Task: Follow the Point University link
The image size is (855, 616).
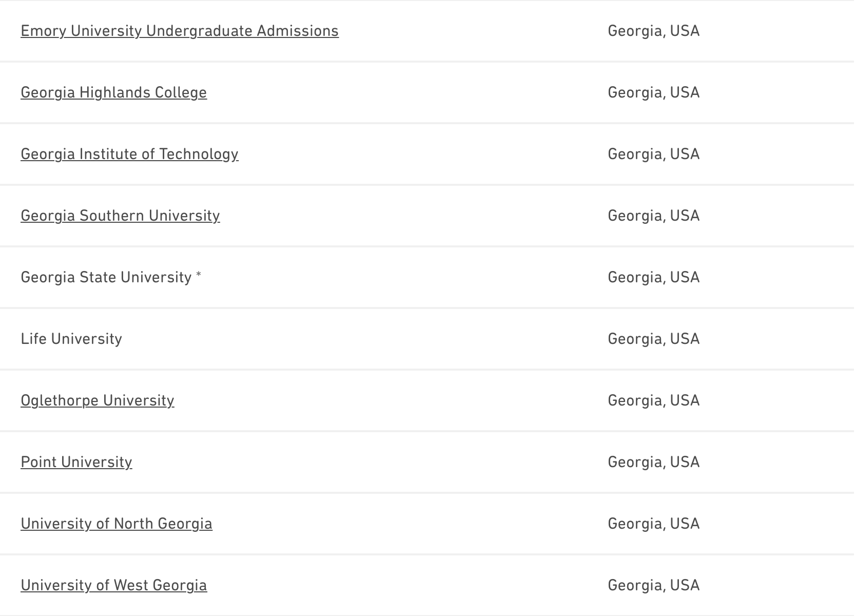Action: 76,462
